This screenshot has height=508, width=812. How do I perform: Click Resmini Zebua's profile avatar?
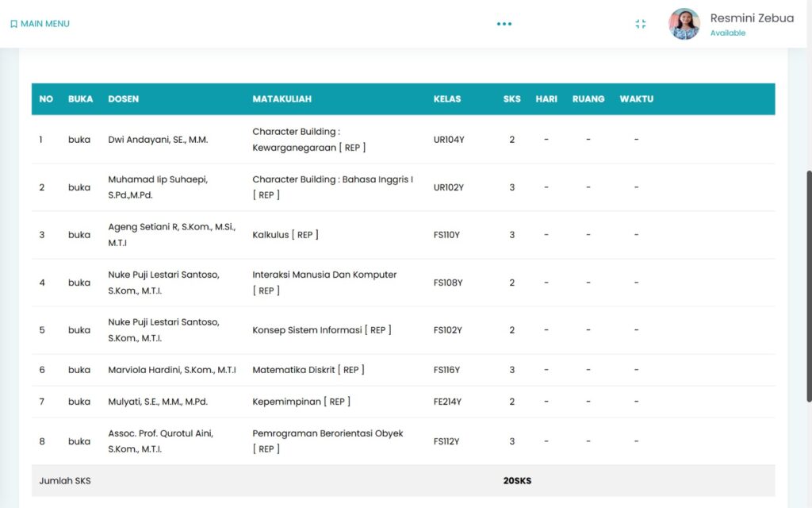tap(684, 24)
